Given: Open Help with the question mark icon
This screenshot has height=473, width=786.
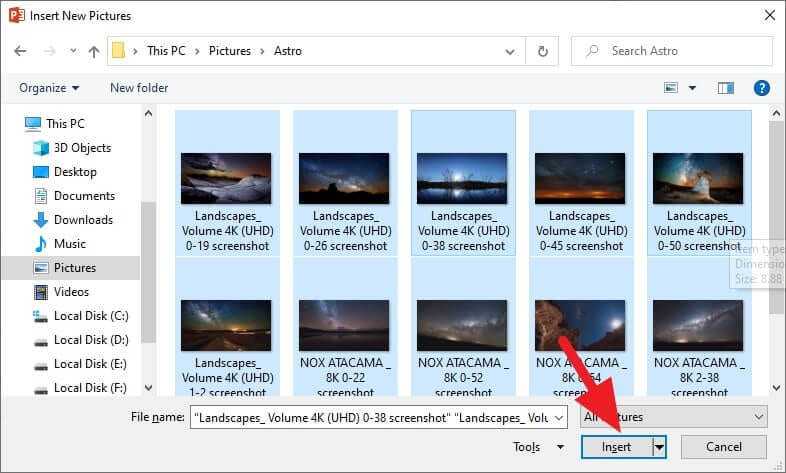Looking at the screenshot, I should tap(761, 88).
